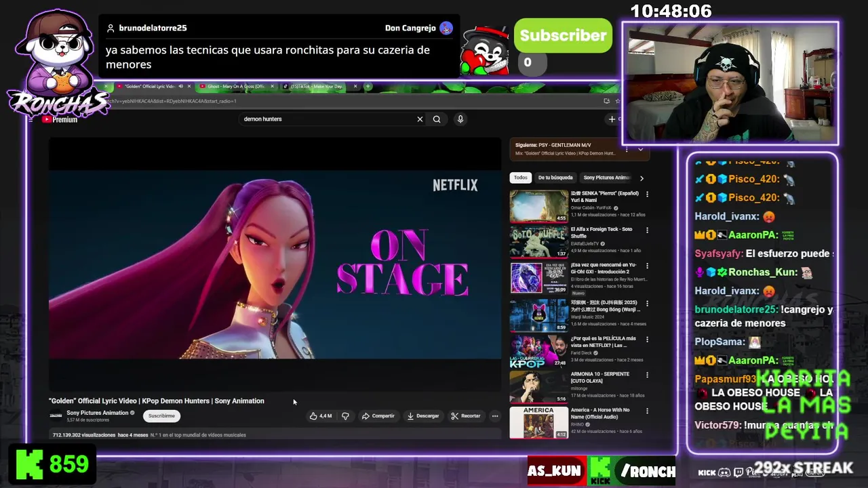
Task: Click the Golden video player frame
Action: 275,263
